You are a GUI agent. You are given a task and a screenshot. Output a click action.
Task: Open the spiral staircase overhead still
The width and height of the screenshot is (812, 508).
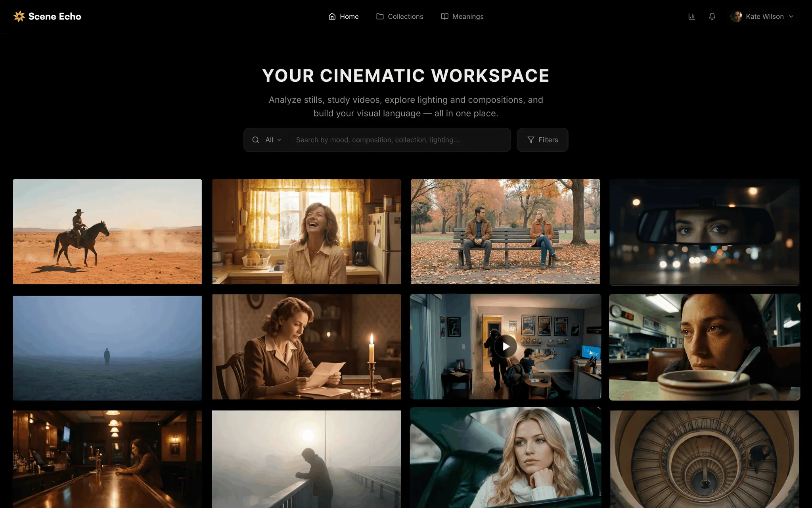tap(705, 459)
